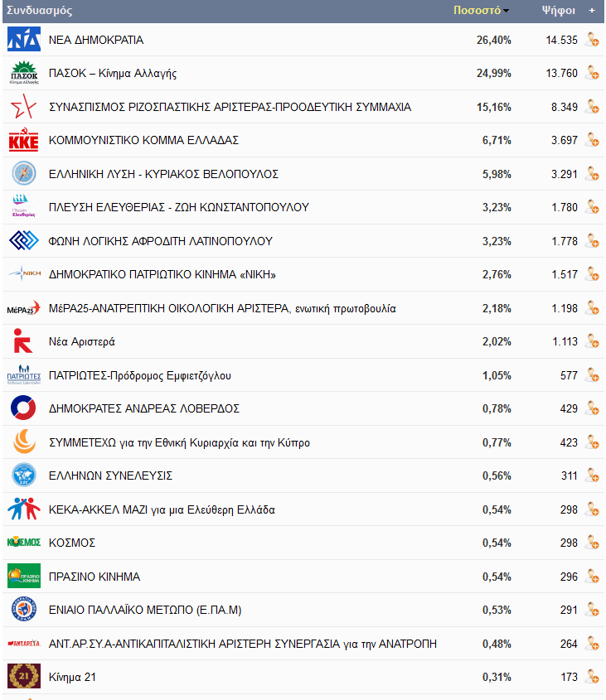Open candidates icon for Κίνημα 21 row
The image size is (606, 700).
point(593,678)
